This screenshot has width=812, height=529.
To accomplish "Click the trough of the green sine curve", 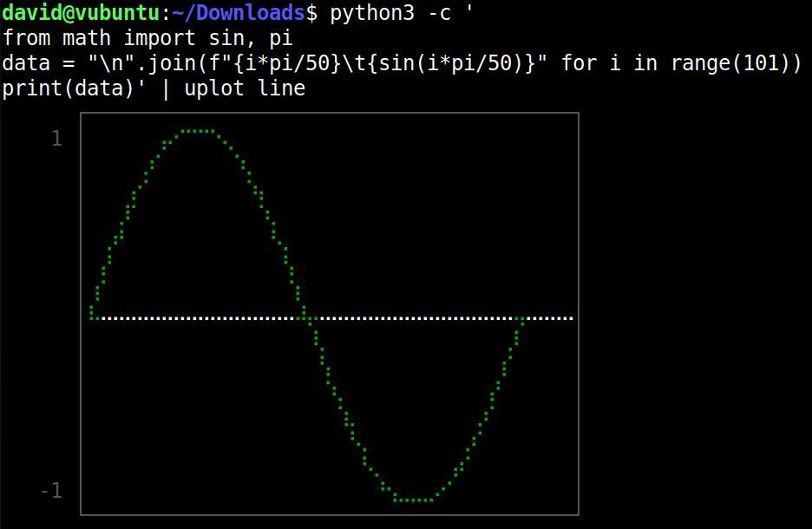I will [x=413, y=500].
